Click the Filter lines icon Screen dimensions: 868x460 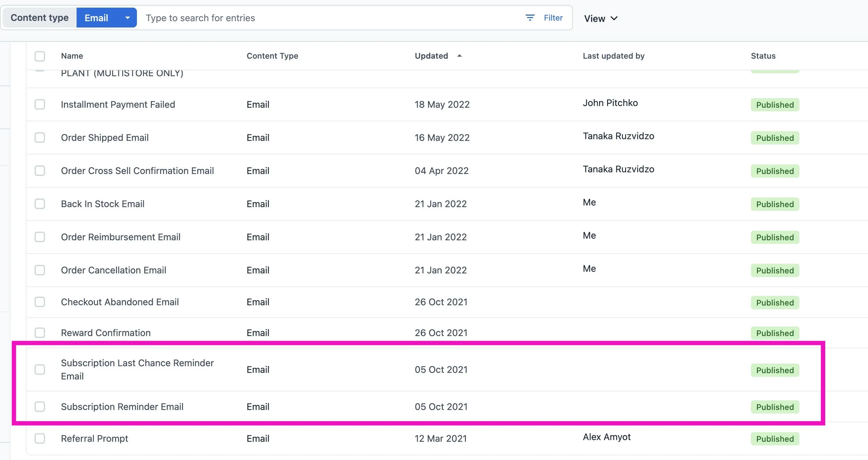click(x=530, y=18)
